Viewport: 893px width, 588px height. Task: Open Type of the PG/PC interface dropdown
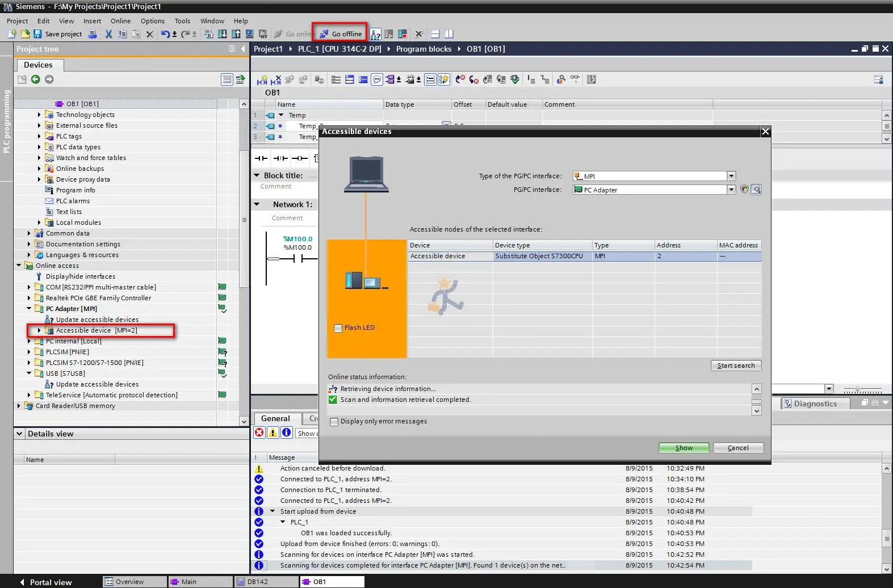[x=731, y=176]
